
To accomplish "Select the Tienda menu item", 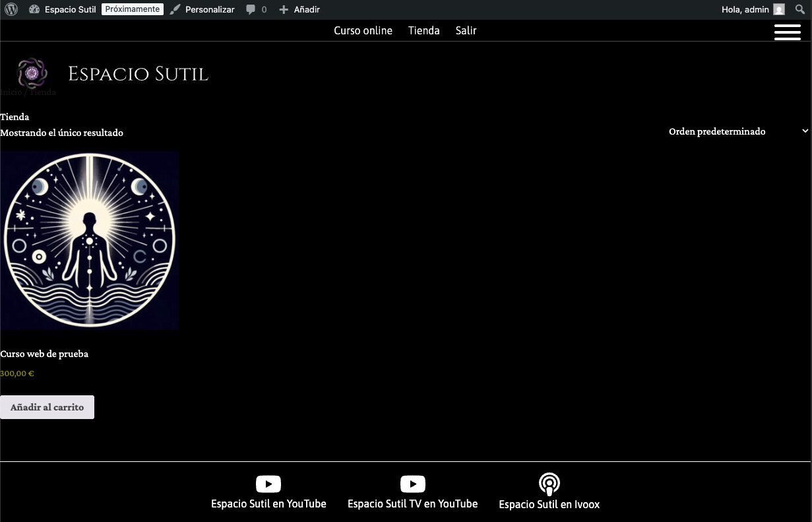I will (x=423, y=30).
